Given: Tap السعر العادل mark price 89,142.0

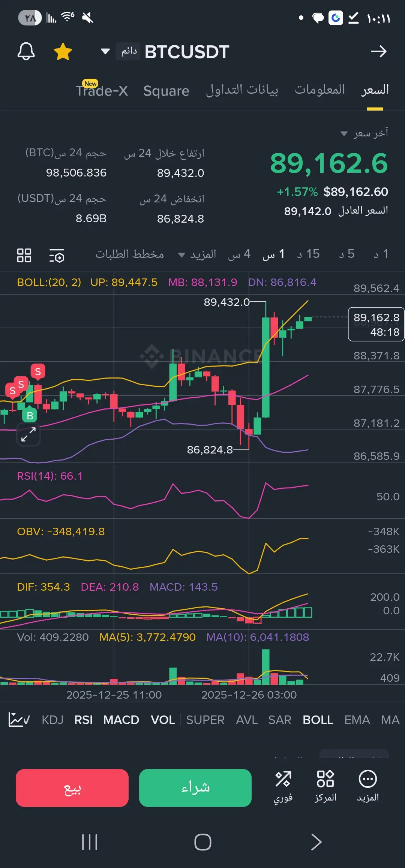Looking at the screenshot, I should pos(336,211).
